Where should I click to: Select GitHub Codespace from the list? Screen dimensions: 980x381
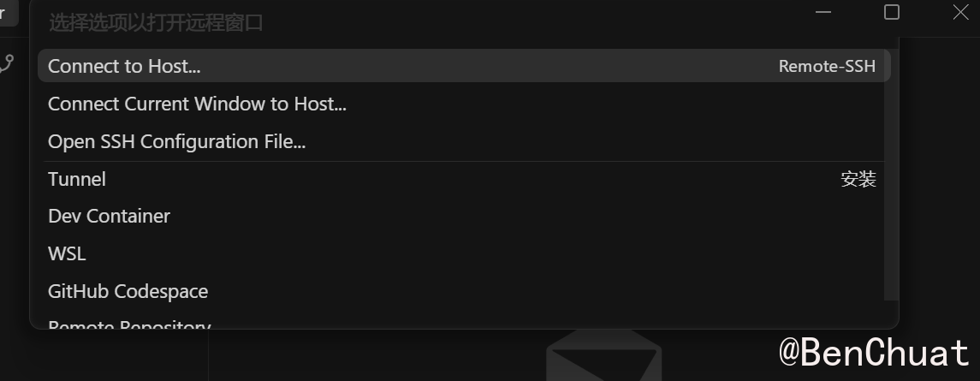tap(128, 291)
